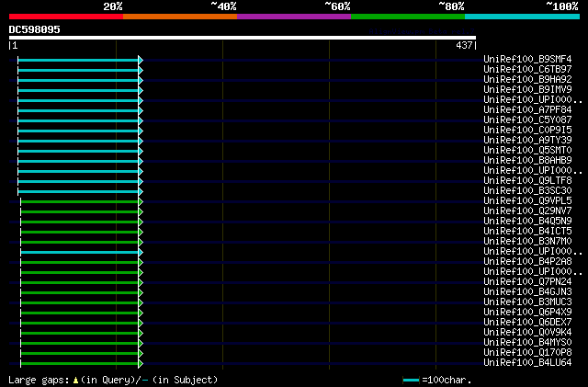Screen dimensions: 588x387
Task: Click the yellow query-gap marker in legend
Action: (75, 381)
